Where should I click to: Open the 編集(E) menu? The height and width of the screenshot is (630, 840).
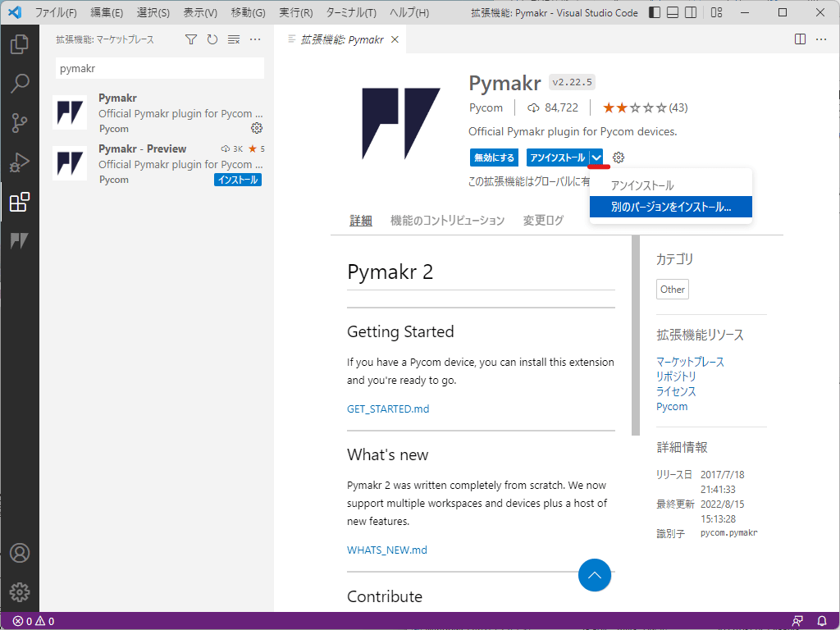[107, 12]
